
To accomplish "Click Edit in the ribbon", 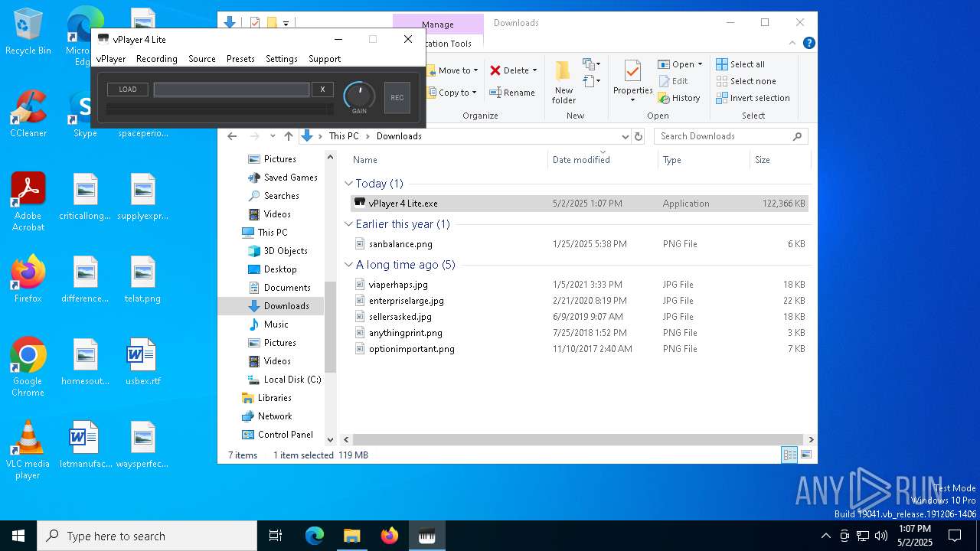I will click(673, 81).
